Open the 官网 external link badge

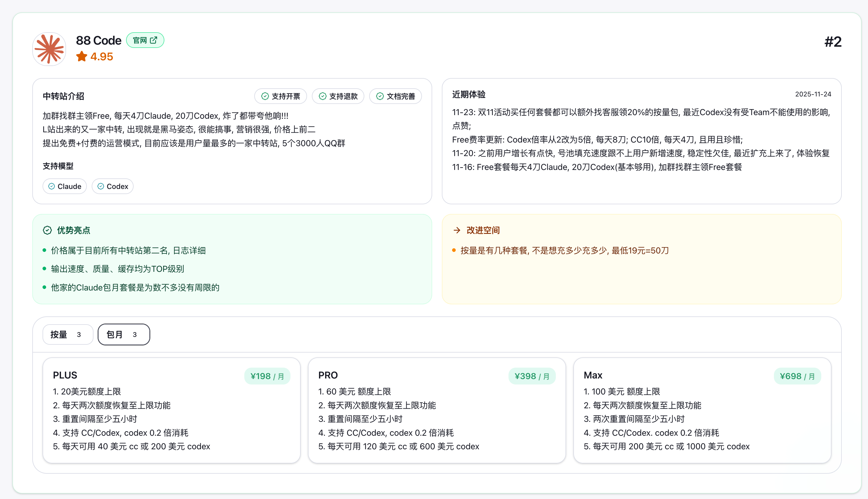pyautogui.click(x=145, y=40)
